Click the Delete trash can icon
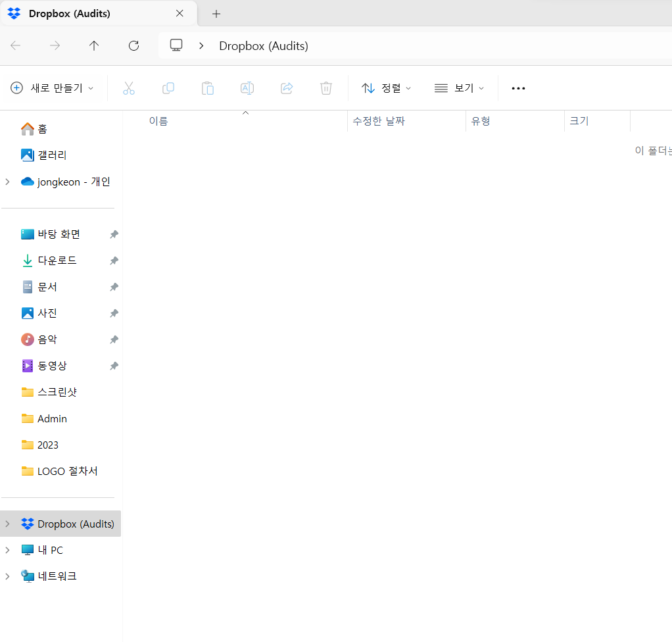Viewport: 672px width, 642px height. (326, 88)
